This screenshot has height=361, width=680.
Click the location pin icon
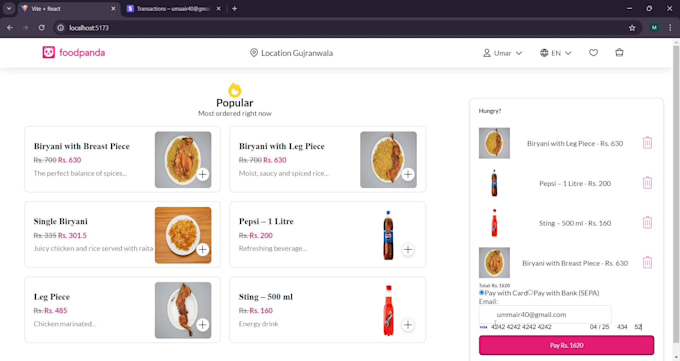pyautogui.click(x=254, y=53)
